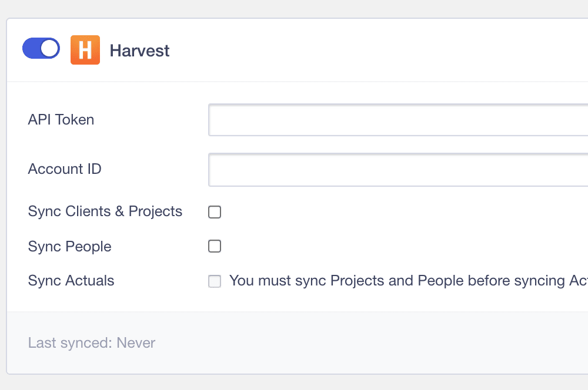Screen dimensions: 588x390
Task: Click the 'Last synced: Never' status text
Action: pyautogui.click(x=92, y=342)
